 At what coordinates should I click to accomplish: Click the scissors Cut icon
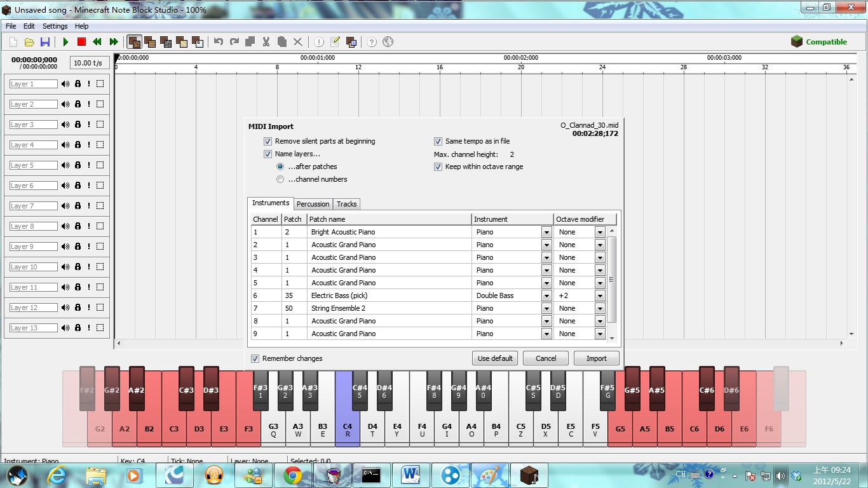click(266, 42)
